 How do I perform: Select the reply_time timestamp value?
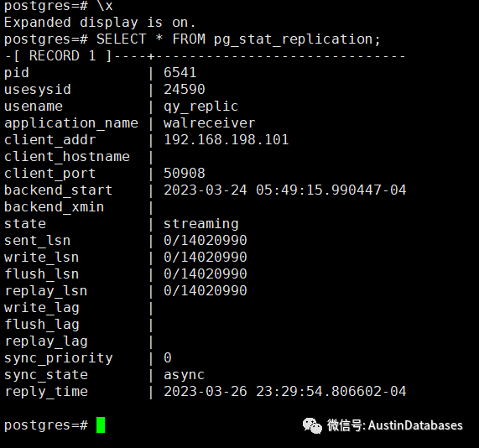[284, 392]
